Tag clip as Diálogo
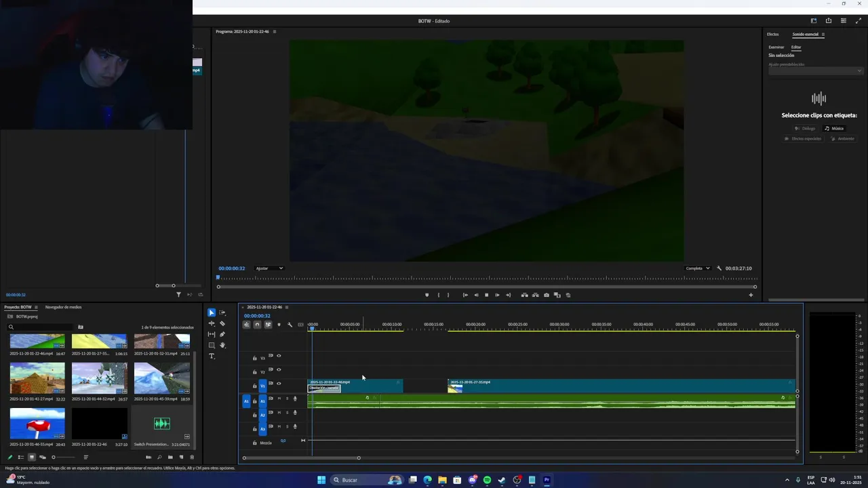Viewport: 868px width, 488px height. click(805, 128)
